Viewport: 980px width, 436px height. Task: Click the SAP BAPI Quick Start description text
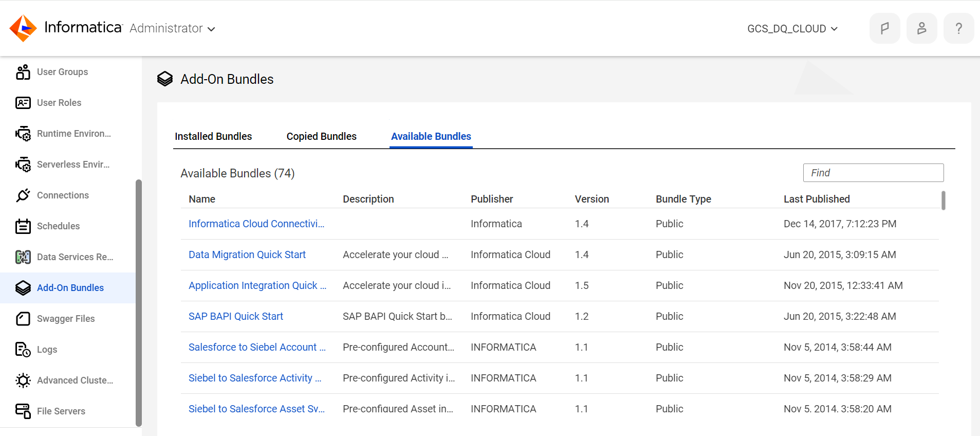click(397, 316)
